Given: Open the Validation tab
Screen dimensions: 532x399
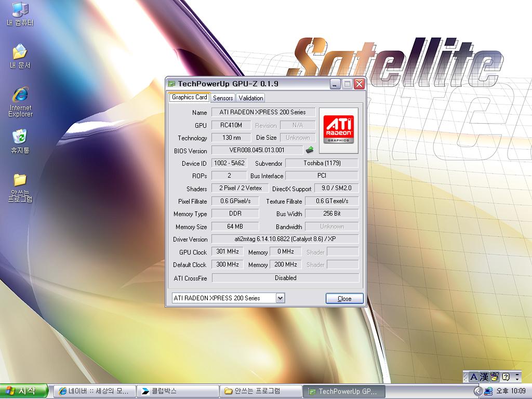Looking at the screenshot, I should pyautogui.click(x=251, y=98).
